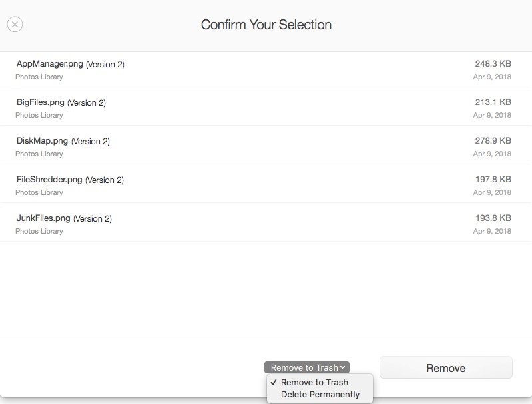Click the 248.3 KB file size
532x404 pixels.
493,64
